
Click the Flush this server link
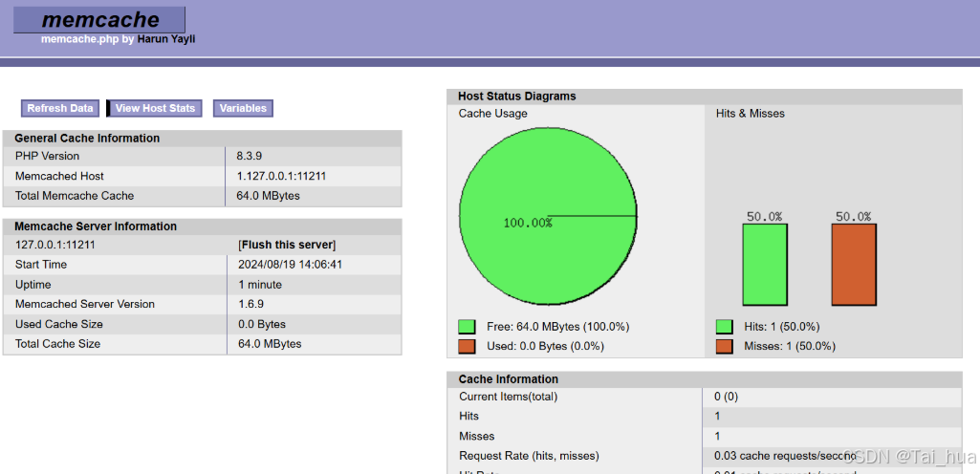tap(287, 245)
